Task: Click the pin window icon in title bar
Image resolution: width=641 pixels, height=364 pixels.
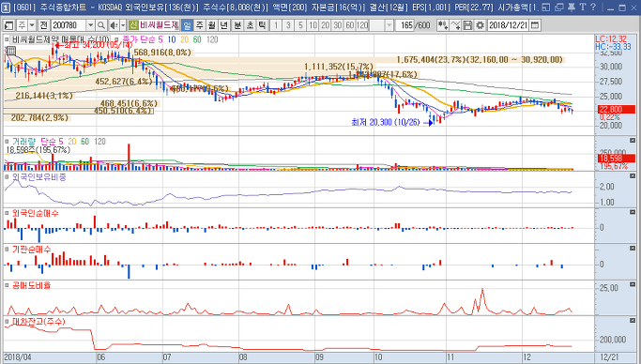Action: (x=572, y=7)
